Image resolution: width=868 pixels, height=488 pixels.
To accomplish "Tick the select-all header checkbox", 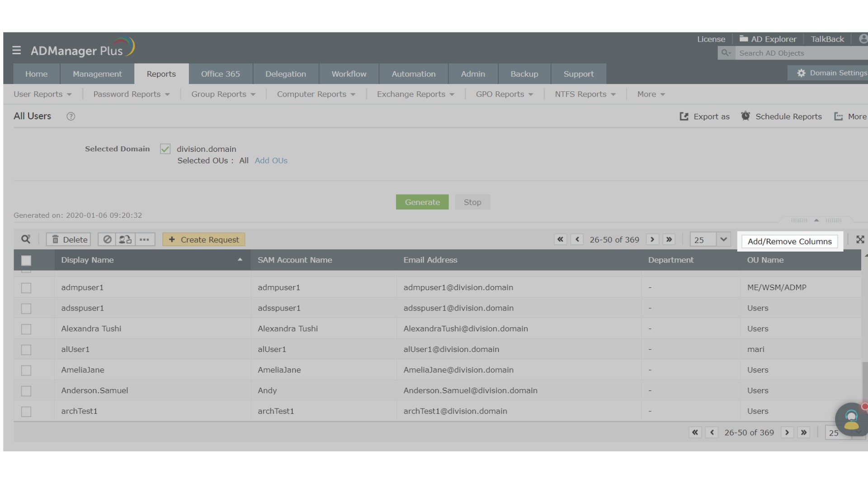I will pos(26,260).
